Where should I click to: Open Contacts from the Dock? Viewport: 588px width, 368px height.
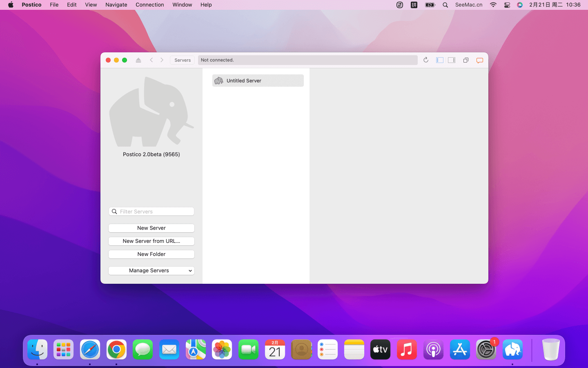pyautogui.click(x=301, y=350)
